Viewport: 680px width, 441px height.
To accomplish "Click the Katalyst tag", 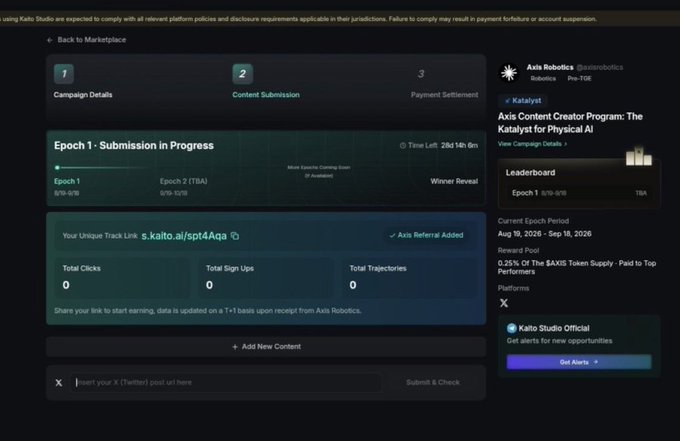I will pos(523,101).
